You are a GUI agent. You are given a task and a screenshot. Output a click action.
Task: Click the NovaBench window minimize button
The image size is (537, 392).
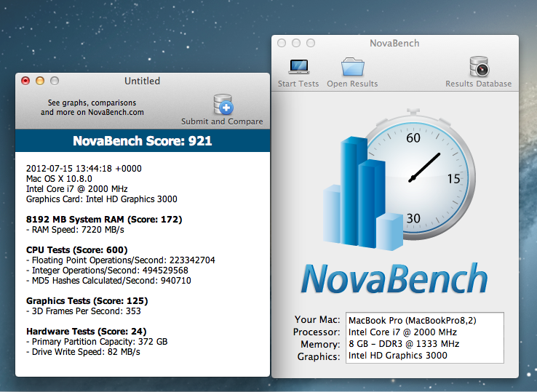click(296, 43)
